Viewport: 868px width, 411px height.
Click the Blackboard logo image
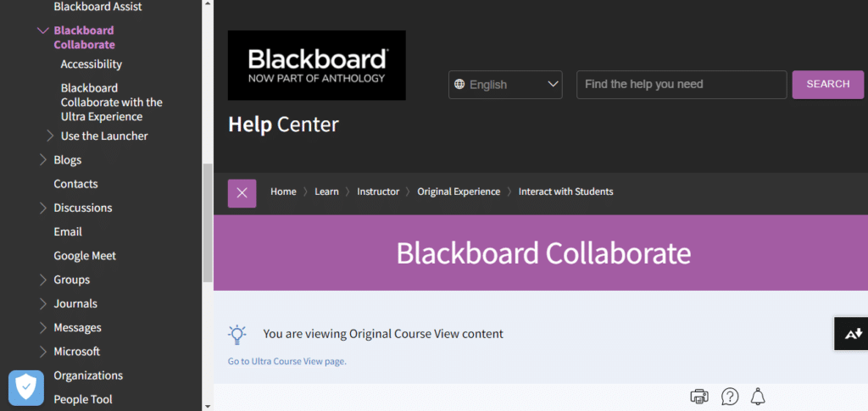[x=316, y=65]
